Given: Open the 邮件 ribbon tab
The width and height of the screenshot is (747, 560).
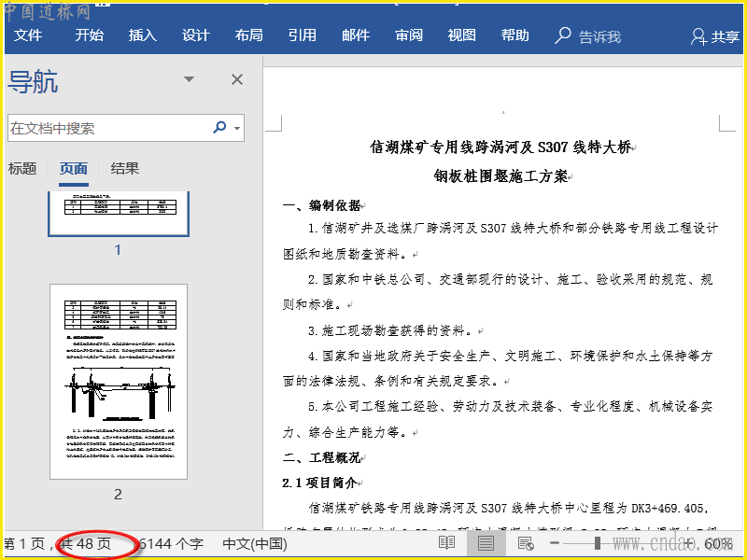Looking at the screenshot, I should click(356, 35).
